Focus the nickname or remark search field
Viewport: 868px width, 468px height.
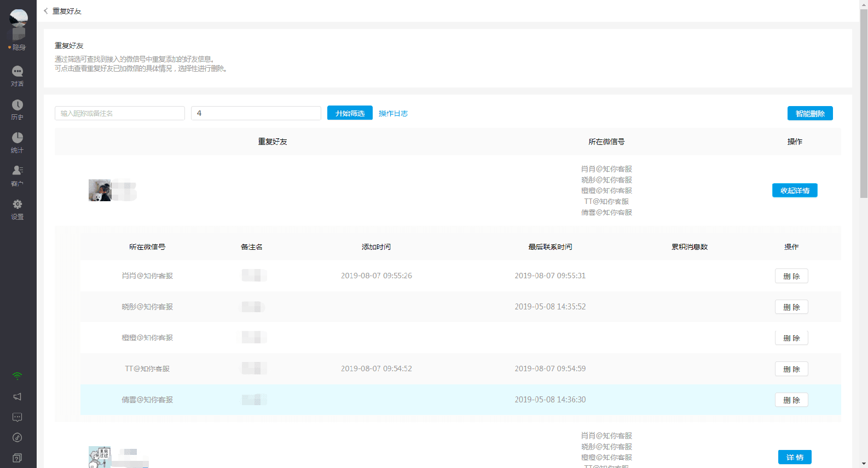pyautogui.click(x=120, y=113)
